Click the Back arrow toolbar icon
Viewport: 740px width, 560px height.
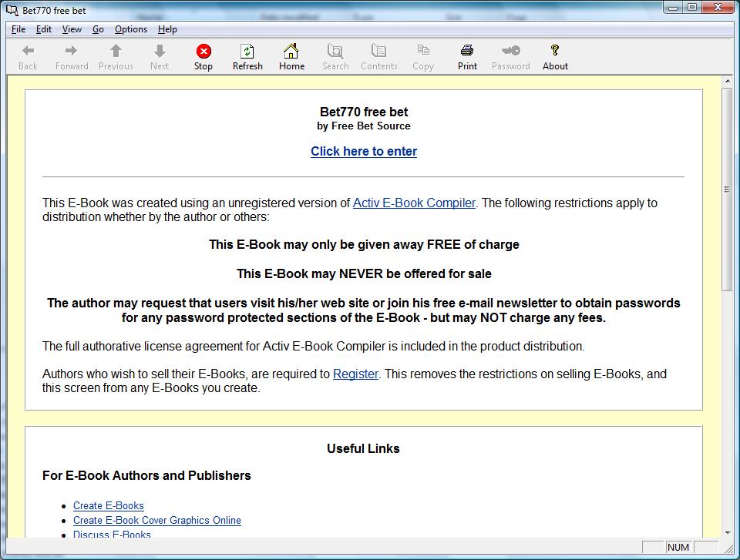[x=28, y=51]
